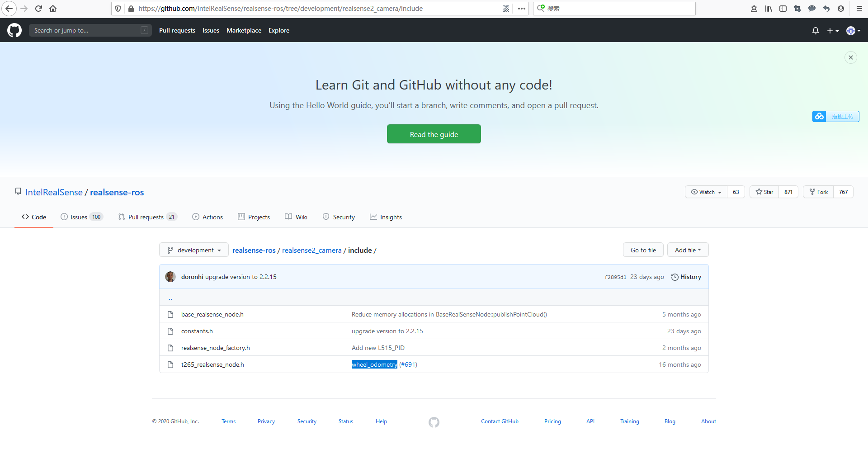
Task: Toggle the browser sidebar icon
Action: coord(783,9)
